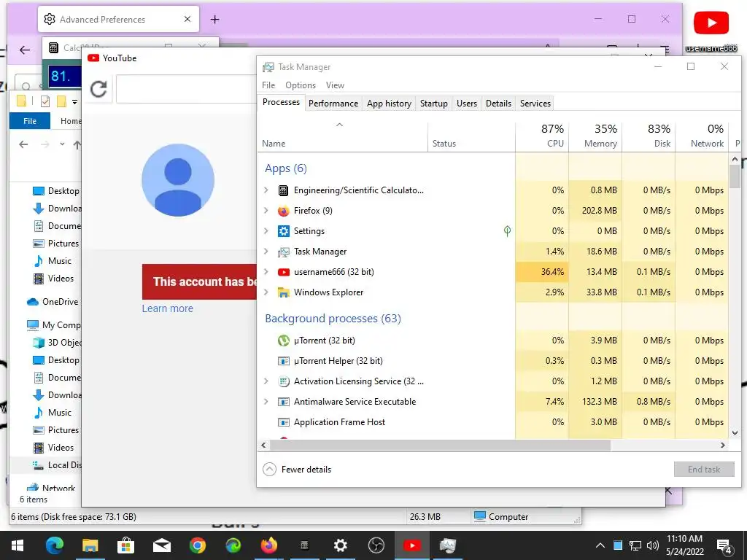This screenshot has height=560, width=747.
Task: Click the vertical scrollbar down arrow in Task Manager
Action: pos(735,433)
